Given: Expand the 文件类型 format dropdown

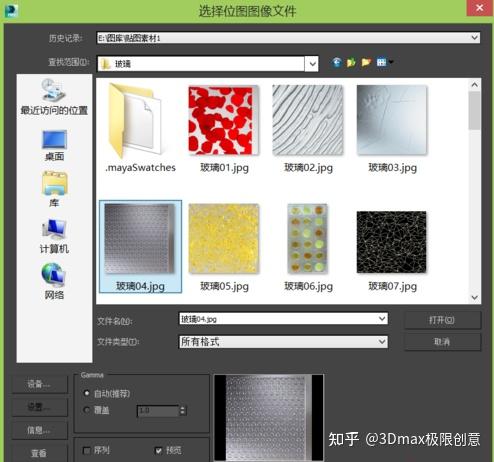Looking at the screenshot, I should tap(382, 342).
